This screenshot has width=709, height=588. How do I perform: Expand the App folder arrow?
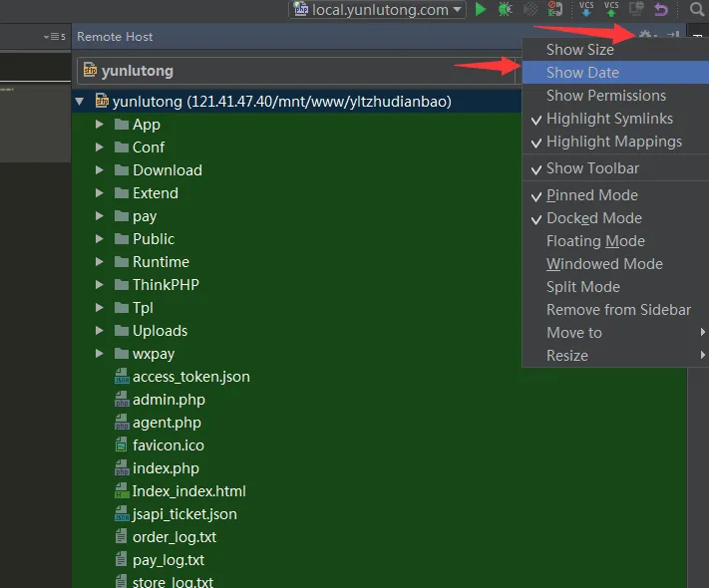click(x=100, y=124)
